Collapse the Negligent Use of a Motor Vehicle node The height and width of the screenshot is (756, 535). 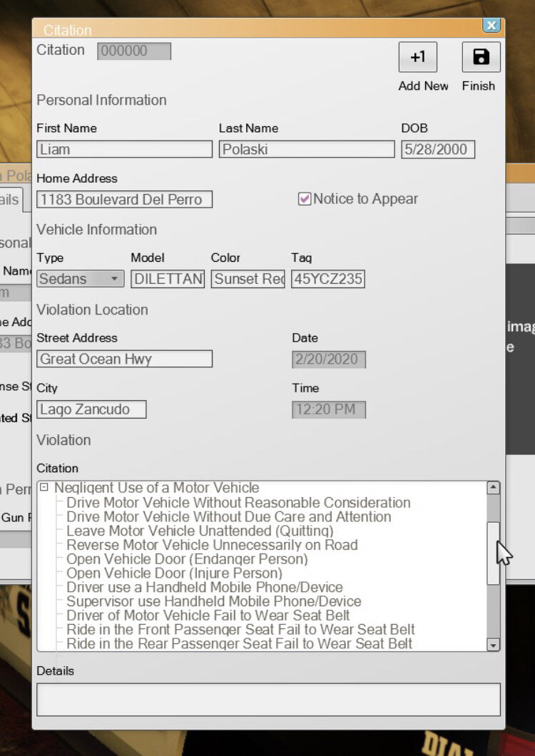44,488
